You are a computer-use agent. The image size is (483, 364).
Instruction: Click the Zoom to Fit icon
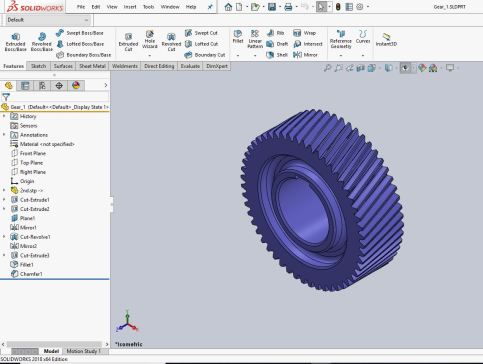[327, 68]
